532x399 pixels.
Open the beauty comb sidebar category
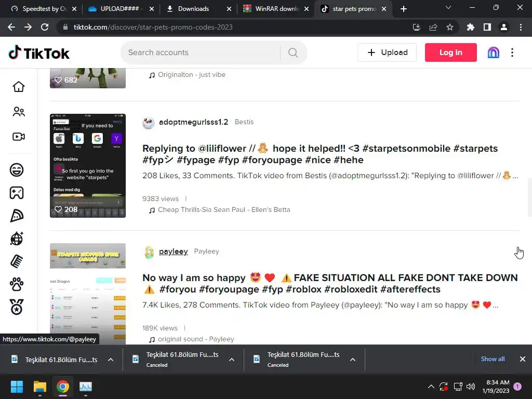17,262
